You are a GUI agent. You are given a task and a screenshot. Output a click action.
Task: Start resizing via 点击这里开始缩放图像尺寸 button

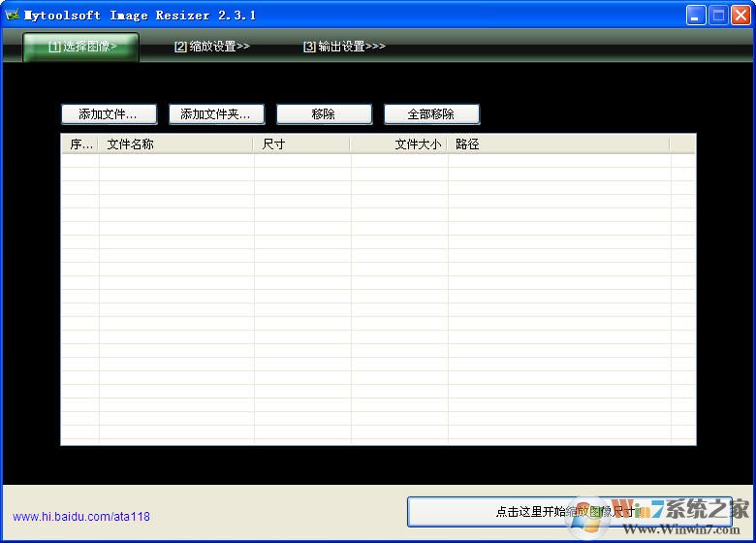(x=569, y=512)
